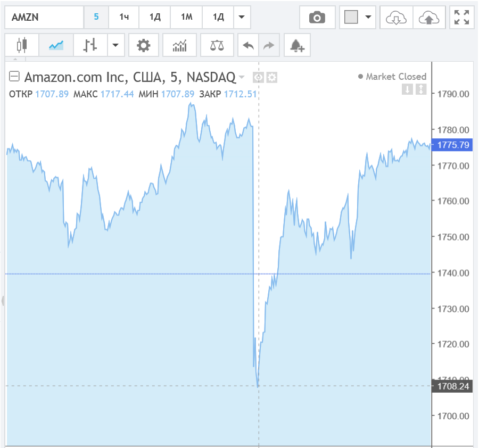Open chart settings gear icon
Image resolution: width=479 pixels, height=448 pixels.
point(144,45)
